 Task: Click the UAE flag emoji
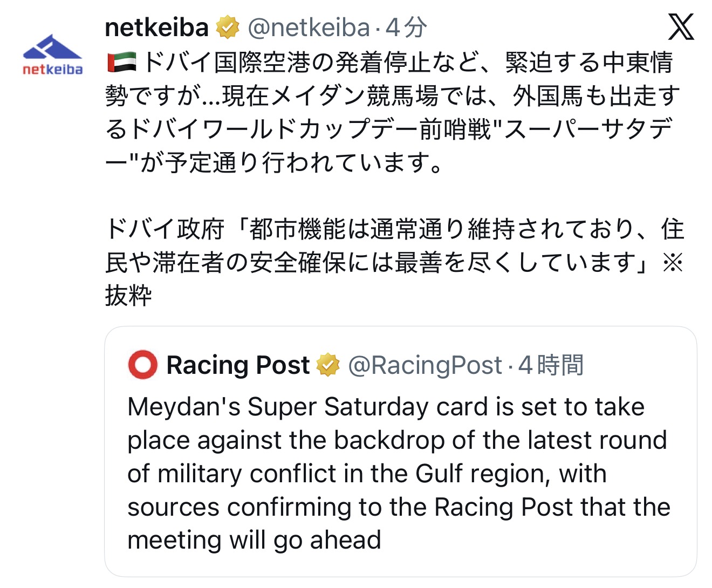pos(122,63)
